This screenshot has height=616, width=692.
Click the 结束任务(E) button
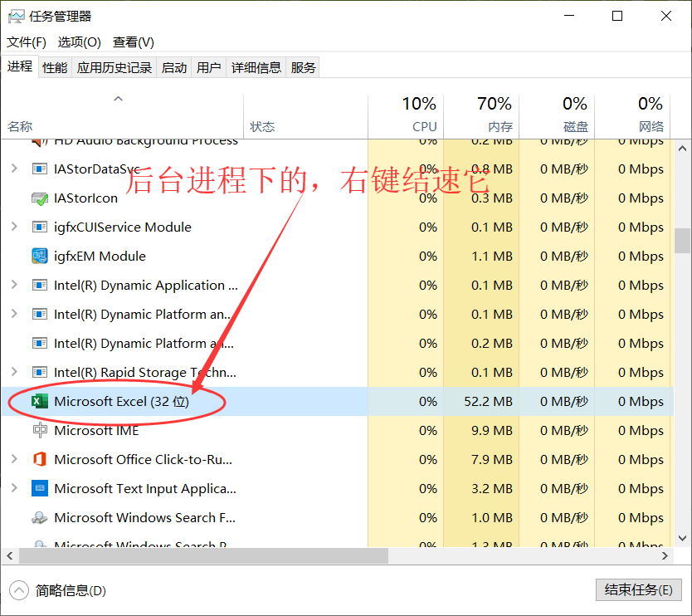[638, 590]
